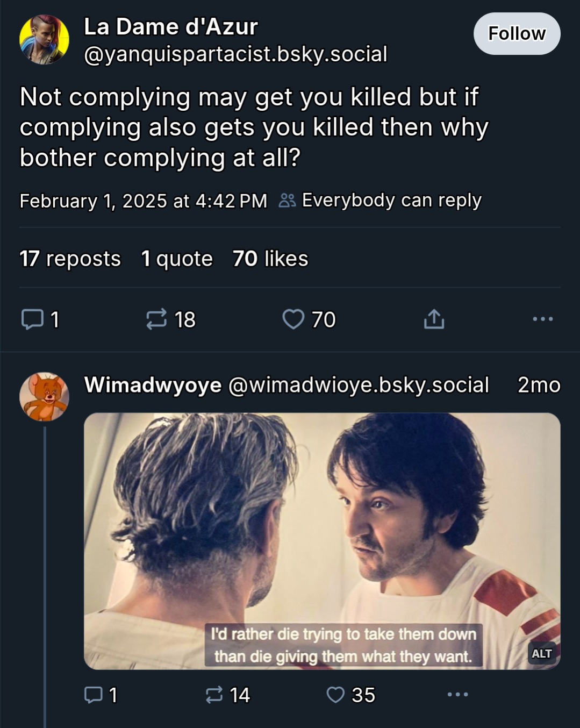Click the reply icon on the main post
The height and width of the screenshot is (728, 580).
tap(32, 319)
